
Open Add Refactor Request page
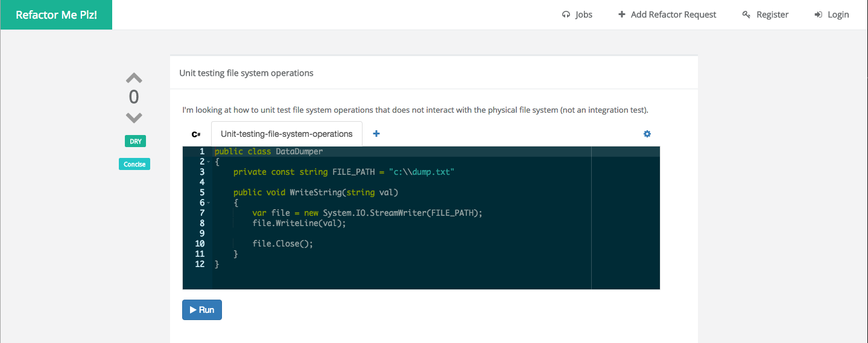[x=667, y=14]
